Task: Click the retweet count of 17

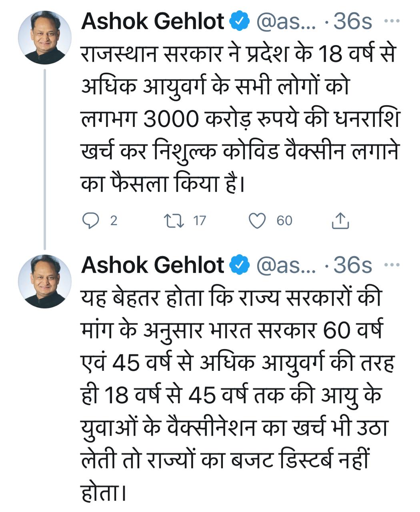Action: coord(199,220)
